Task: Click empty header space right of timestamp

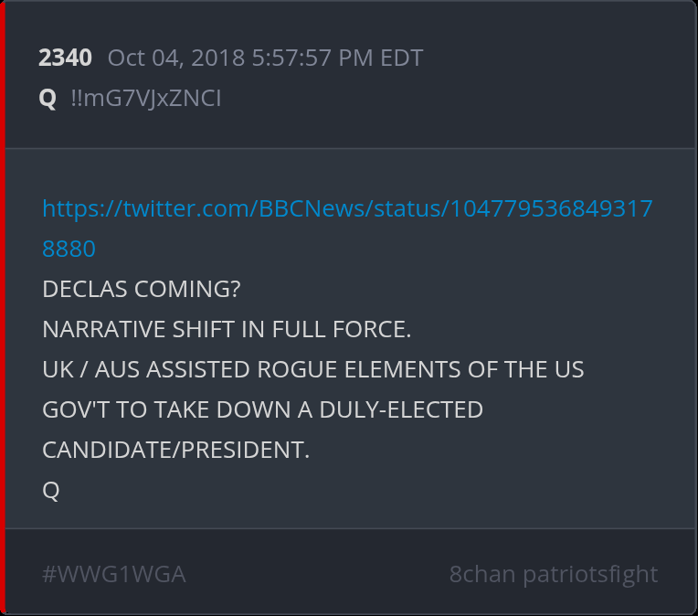Action: [556, 58]
